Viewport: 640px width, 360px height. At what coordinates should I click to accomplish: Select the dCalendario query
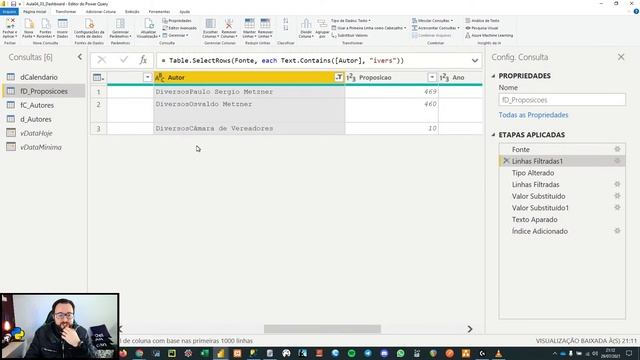(x=44, y=77)
